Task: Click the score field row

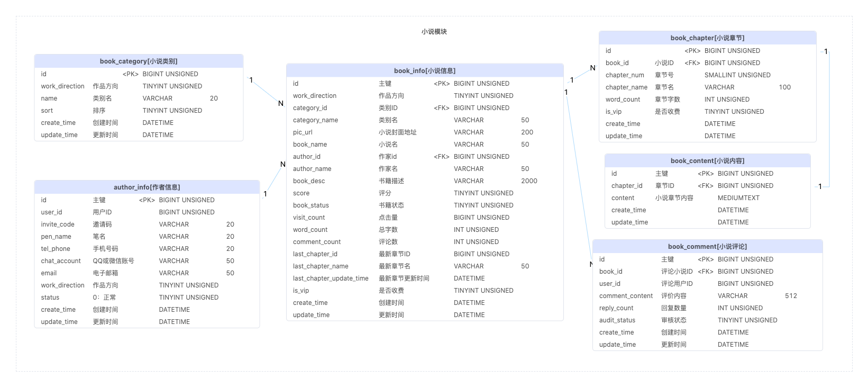Action: point(425,193)
